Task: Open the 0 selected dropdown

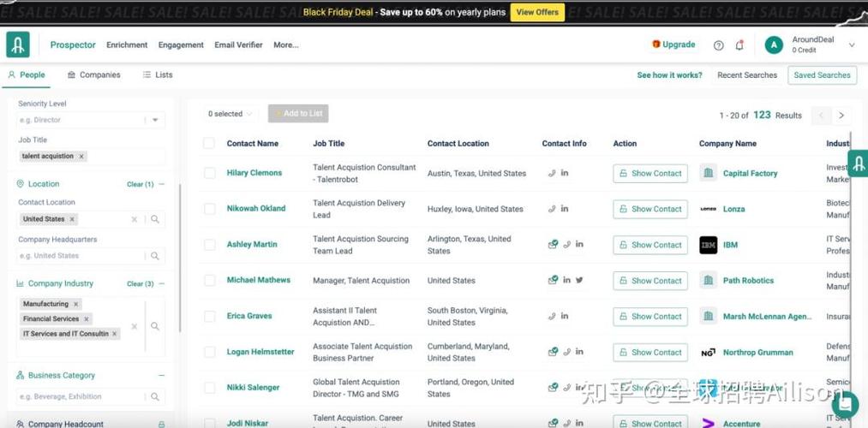Action: click(x=230, y=114)
